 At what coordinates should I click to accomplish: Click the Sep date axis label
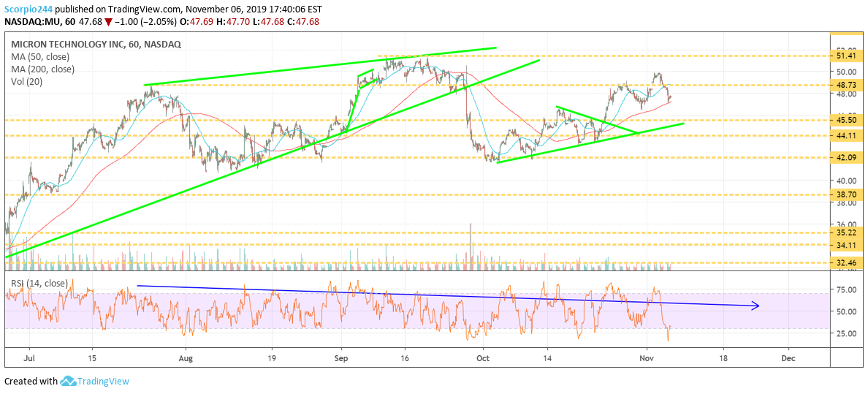click(x=341, y=358)
